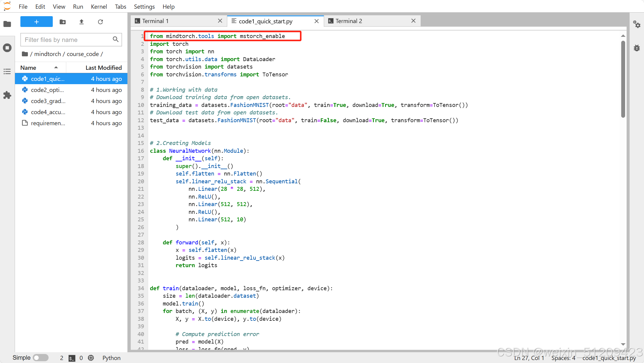This screenshot has width=644, height=363.
Task: Click the blue New Launcher plus button
Action: pos(37,22)
